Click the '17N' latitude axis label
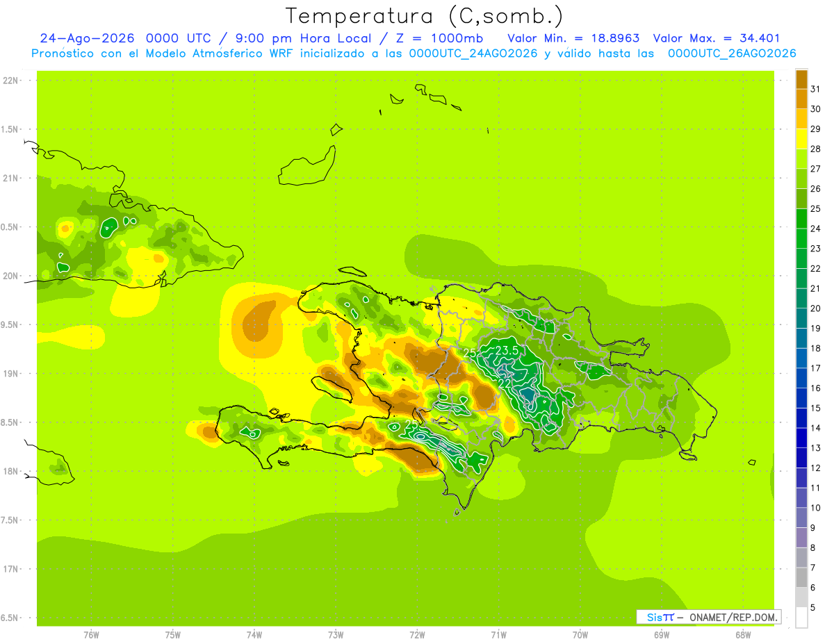Image resolution: width=834 pixels, height=644 pixels. [12, 569]
